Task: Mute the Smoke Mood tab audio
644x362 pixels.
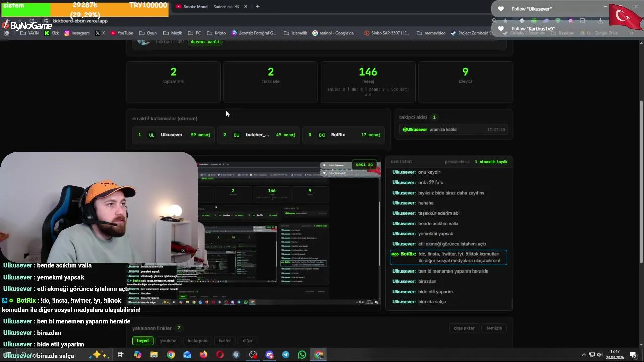Action: [237, 7]
